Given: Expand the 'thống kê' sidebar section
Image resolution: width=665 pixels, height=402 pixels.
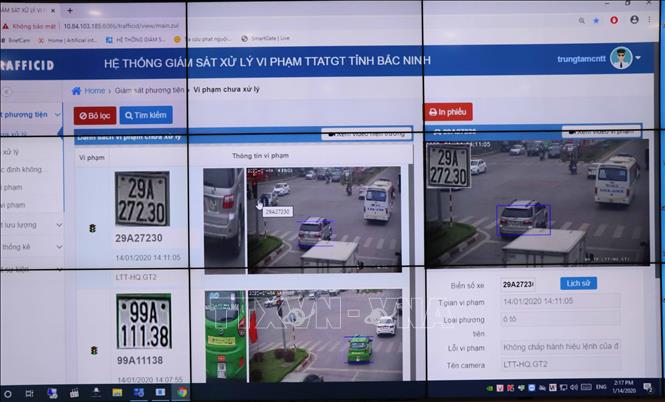Looking at the screenshot, I should click(x=59, y=247).
